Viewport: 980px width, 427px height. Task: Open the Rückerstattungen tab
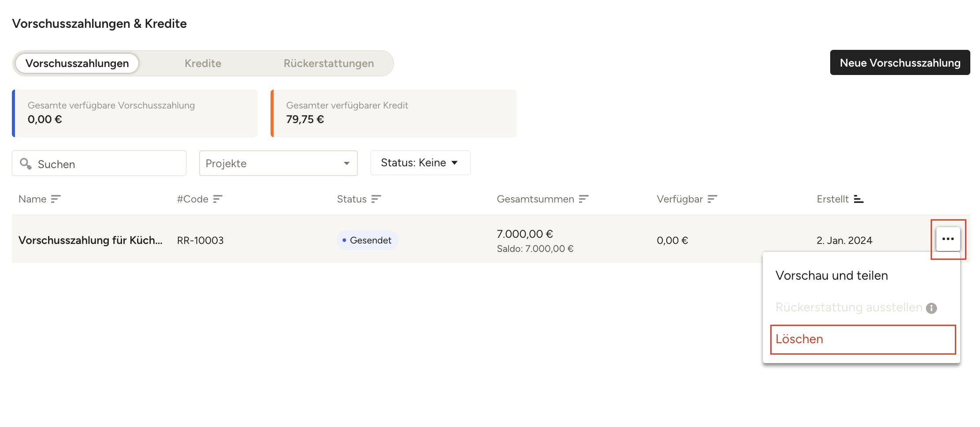[x=329, y=64]
